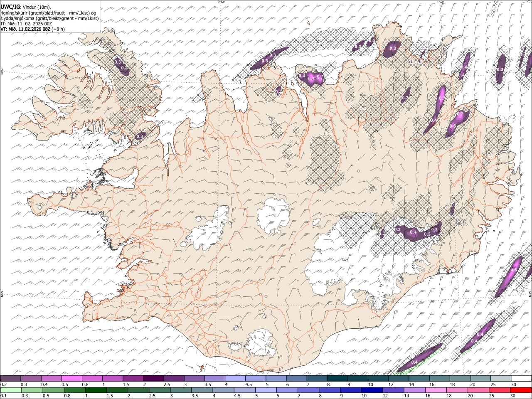Pick bottom-row legend swatch between 25 and 30

point(500,390)
